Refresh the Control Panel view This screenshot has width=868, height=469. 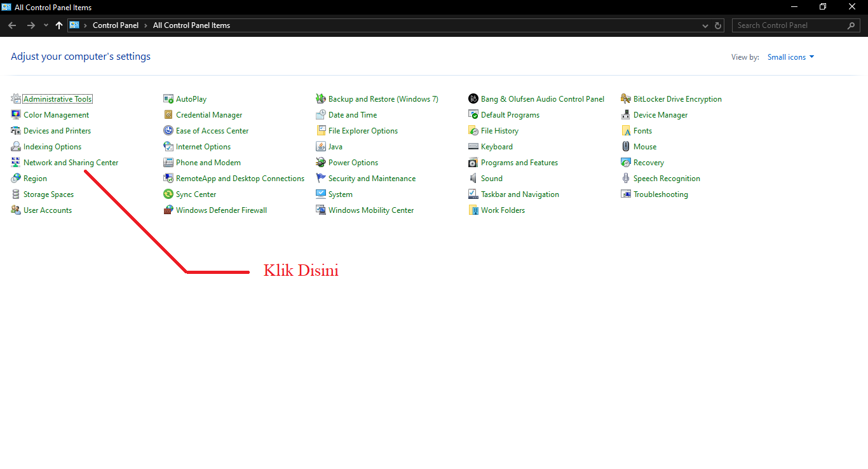coord(719,26)
